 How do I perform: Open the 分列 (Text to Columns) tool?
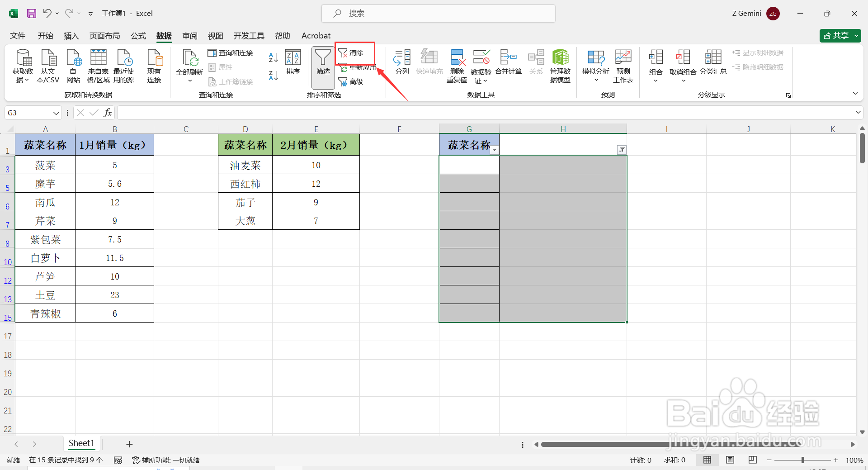coord(401,65)
